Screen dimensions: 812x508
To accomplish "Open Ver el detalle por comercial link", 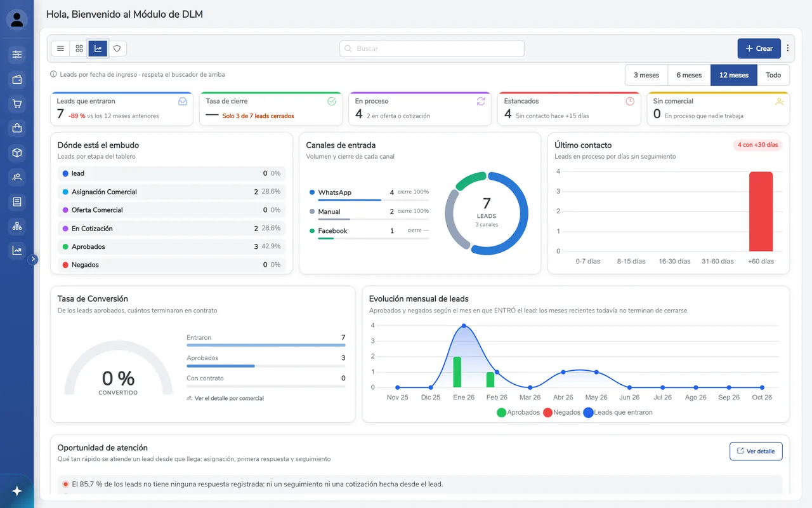I will click(x=225, y=398).
